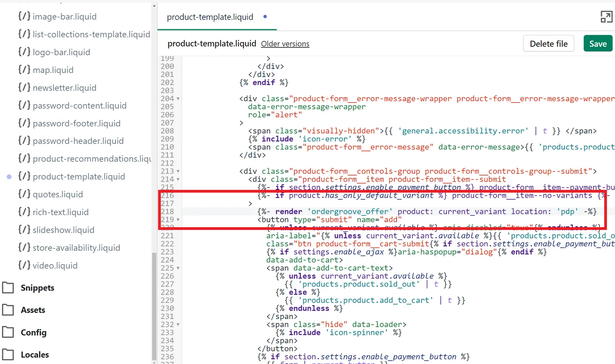Click the liquid icon beside image-bar.liquid
The width and height of the screenshot is (615, 364).
(x=24, y=16)
